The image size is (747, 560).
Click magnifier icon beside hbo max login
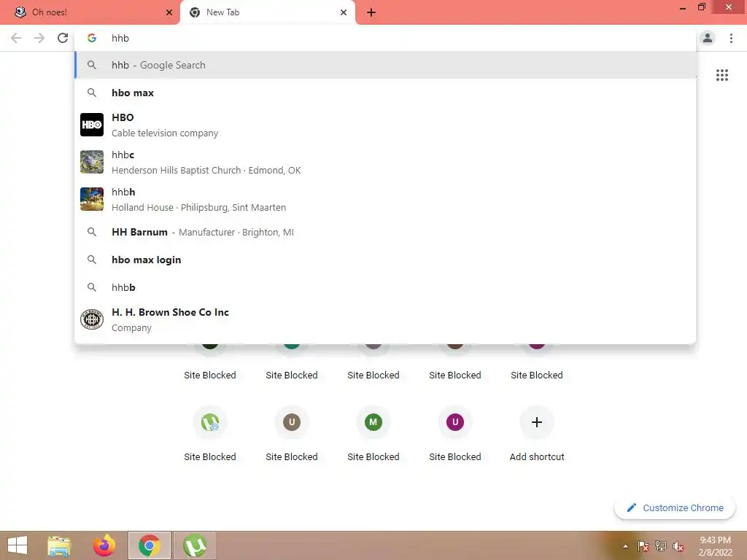coord(91,260)
